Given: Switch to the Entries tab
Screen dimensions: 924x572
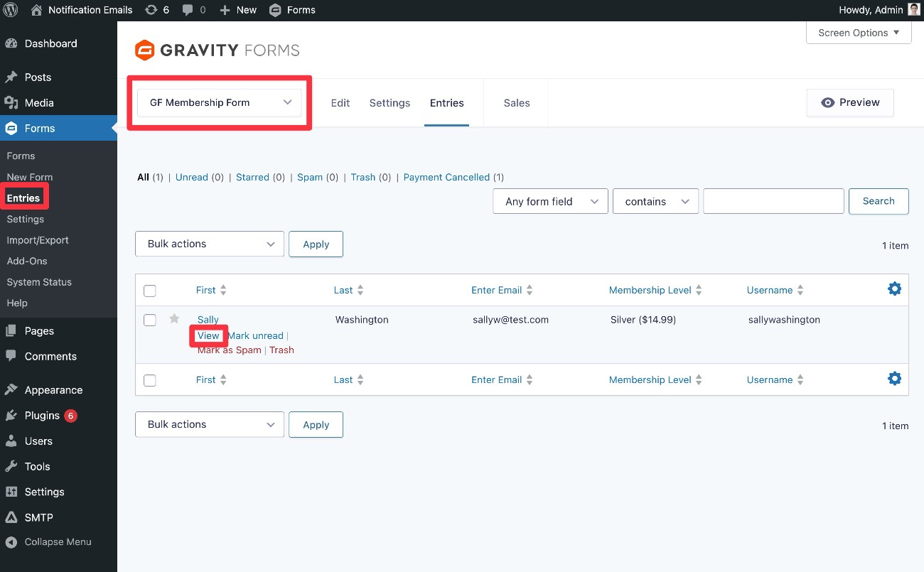Looking at the screenshot, I should [446, 103].
